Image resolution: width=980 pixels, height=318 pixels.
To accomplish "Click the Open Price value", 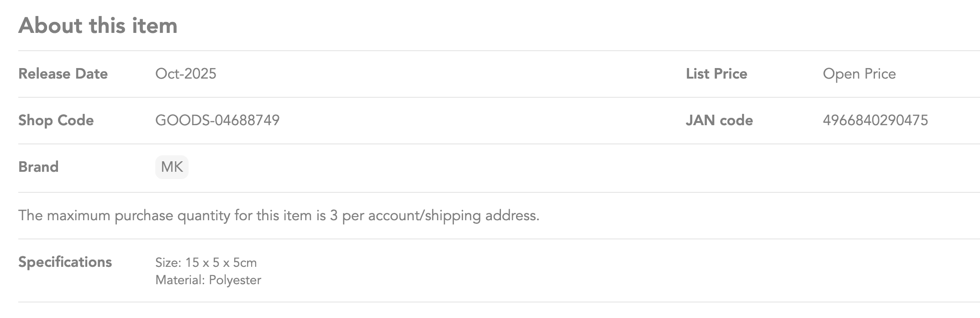I will point(859,74).
